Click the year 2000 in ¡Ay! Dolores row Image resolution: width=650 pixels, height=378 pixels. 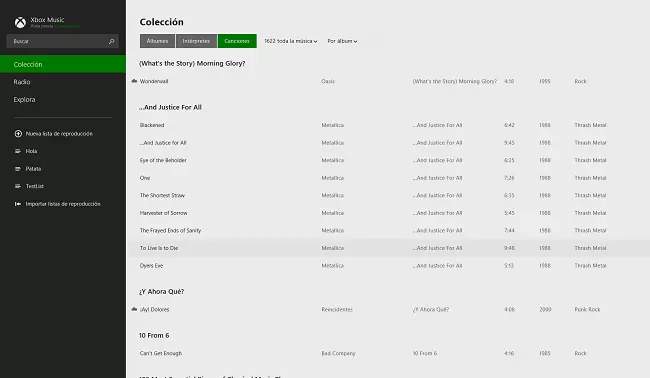pos(545,309)
